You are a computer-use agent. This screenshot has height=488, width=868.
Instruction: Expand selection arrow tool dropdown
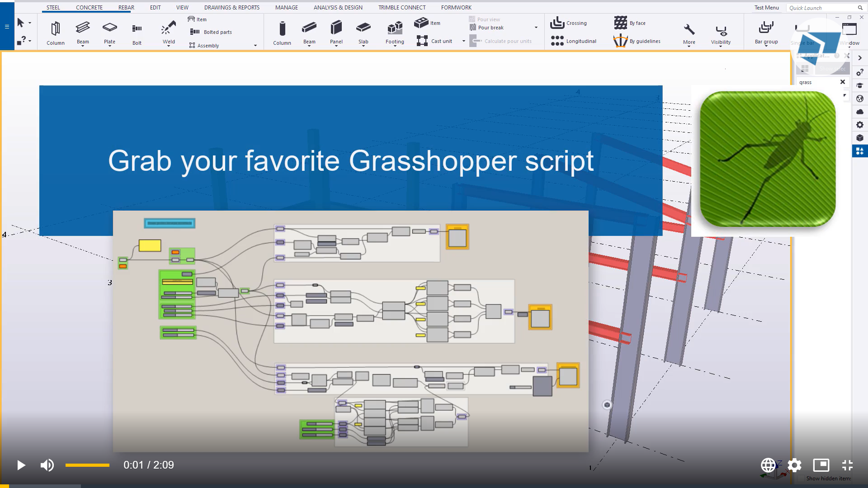[x=30, y=23]
